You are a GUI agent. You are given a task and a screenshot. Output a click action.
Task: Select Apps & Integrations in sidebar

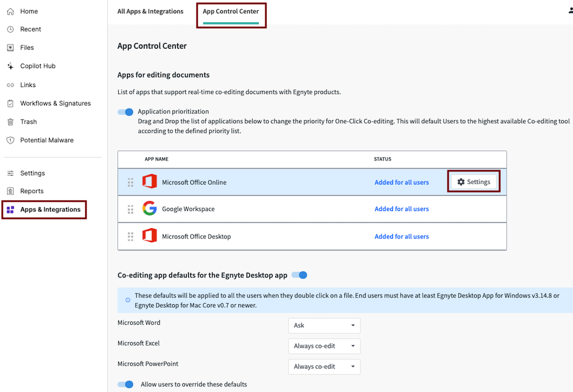click(x=50, y=209)
